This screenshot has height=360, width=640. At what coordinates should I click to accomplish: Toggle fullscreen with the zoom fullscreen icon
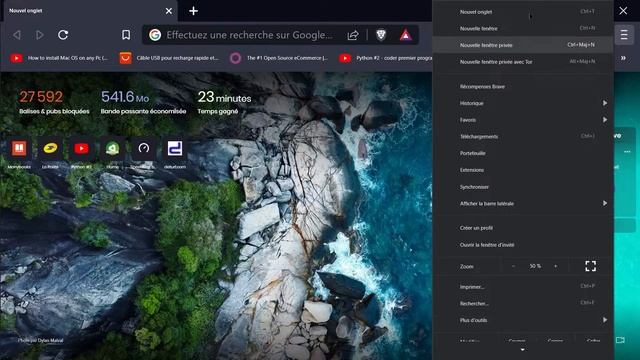tap(590, 266)
